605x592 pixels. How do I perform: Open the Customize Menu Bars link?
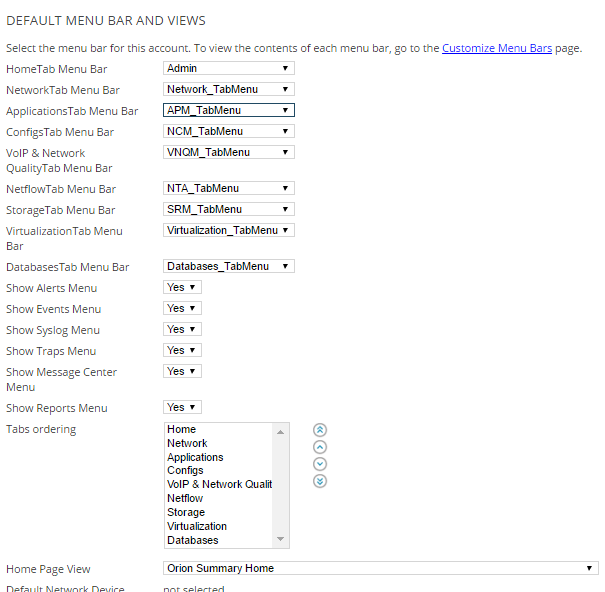coord(497,48)
